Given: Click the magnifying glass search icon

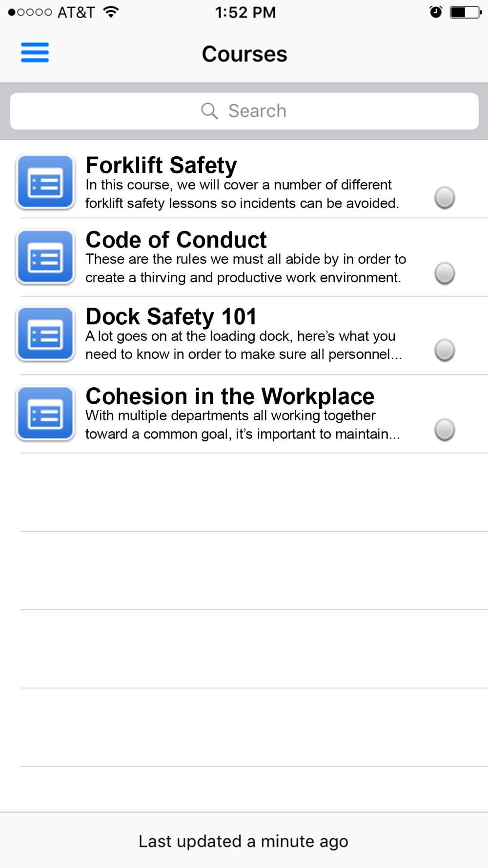Looking at the screenshot, I should click(x=209, y=111).
